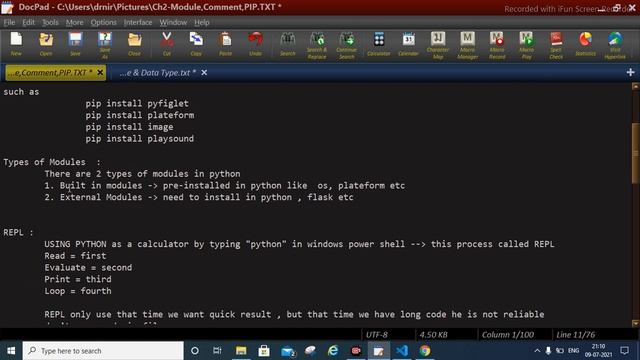Open the Help menu
640x360 pixels.
[202, 22]
